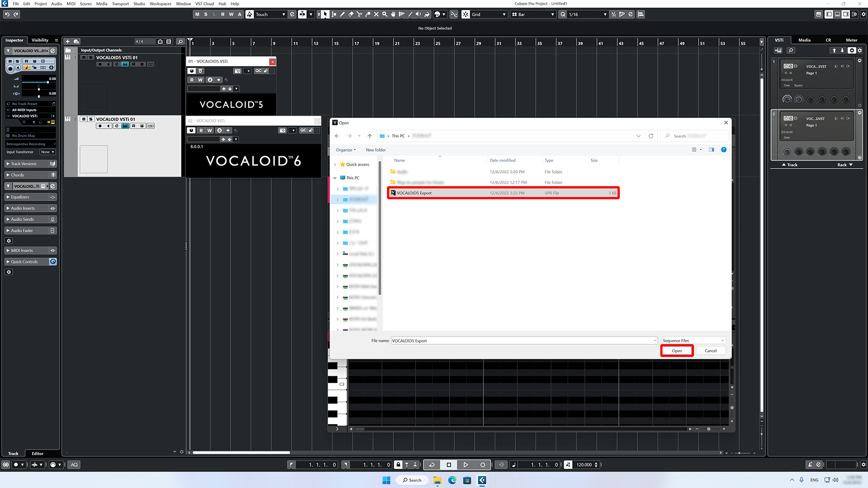Mute the VOCALOID5 VSTi 01 track
The image size is (868, 488).
84,57
